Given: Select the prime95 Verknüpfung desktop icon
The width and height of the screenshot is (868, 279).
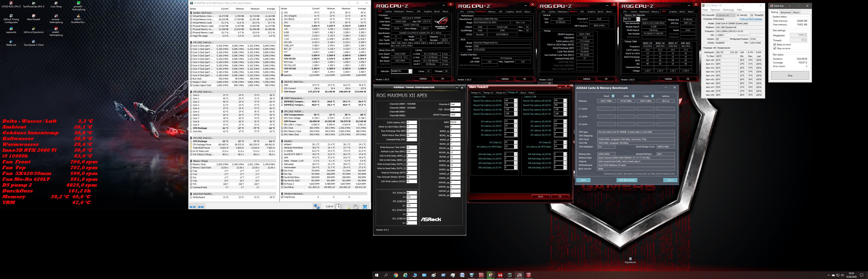Looking at the screenshot, I should [x=78, y=6].
